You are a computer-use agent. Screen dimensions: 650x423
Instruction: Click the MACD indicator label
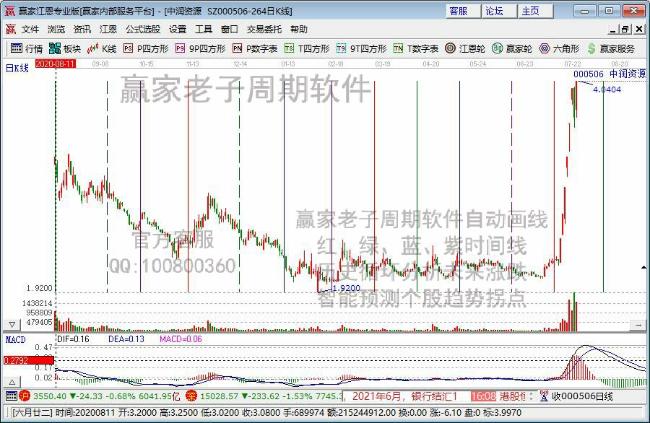coord(14,339)
